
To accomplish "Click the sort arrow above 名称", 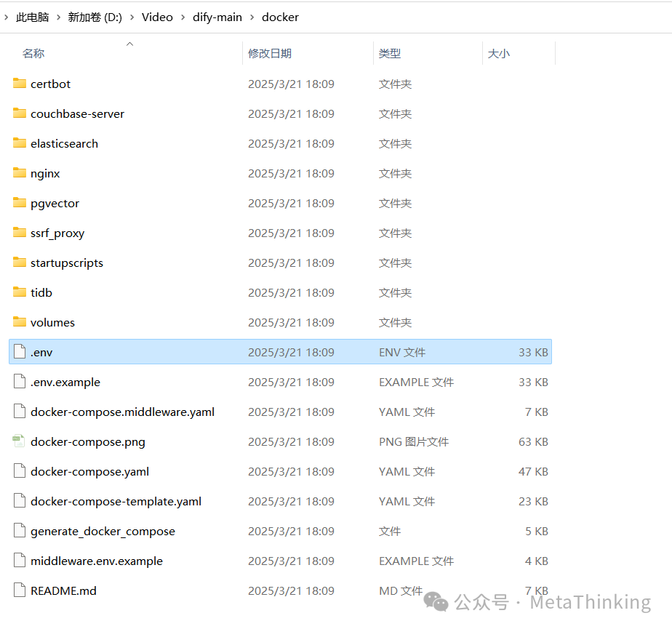I will 130,44.
